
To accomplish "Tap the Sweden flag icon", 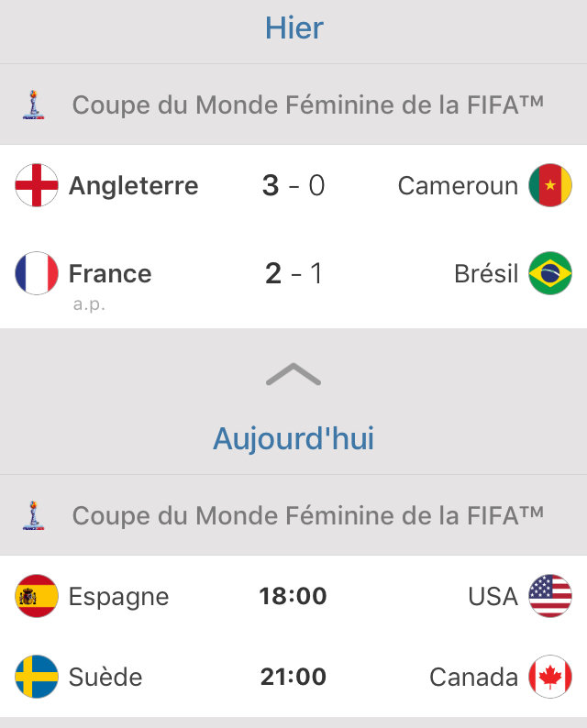I will click(37, 677).
